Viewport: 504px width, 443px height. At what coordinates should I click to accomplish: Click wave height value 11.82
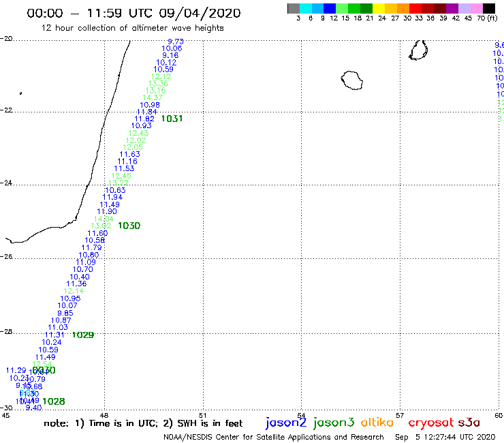pyautogui.click(x=144, y=119)
